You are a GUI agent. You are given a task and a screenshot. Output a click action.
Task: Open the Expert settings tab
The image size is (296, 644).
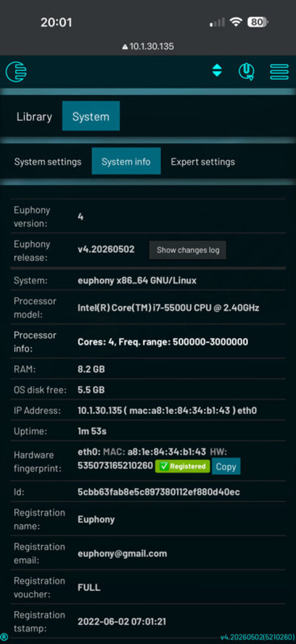tap(203, 161)
